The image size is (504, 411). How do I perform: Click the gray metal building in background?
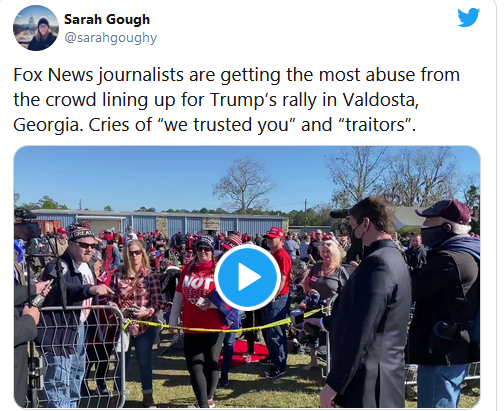coord(160,222)
